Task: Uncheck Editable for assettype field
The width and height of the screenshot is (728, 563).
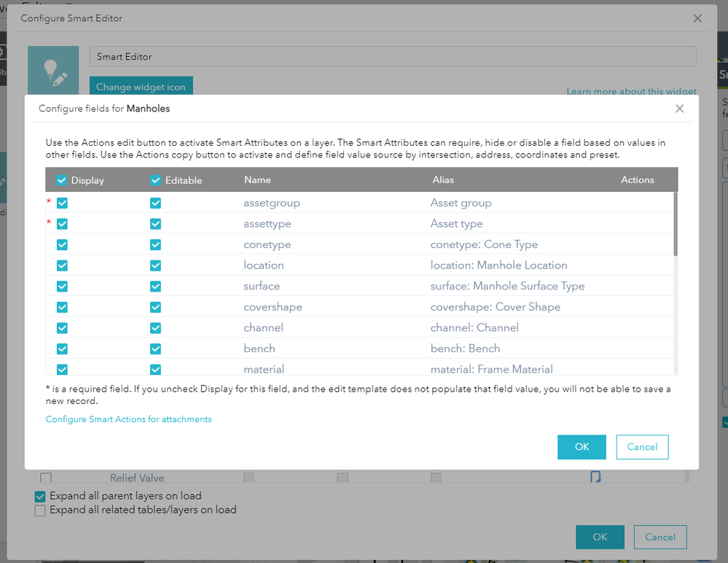Action: [x=155, y=224]
